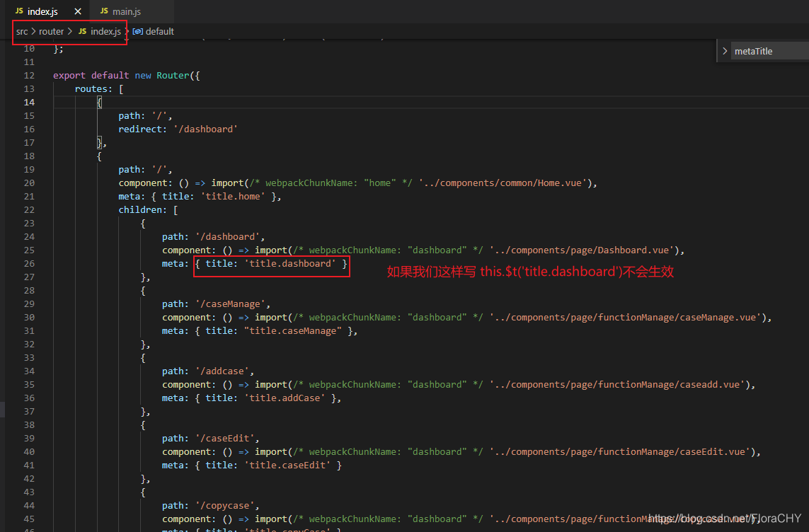Click line number 14 in the gutter
809x532 pixels.
(29, 102)
